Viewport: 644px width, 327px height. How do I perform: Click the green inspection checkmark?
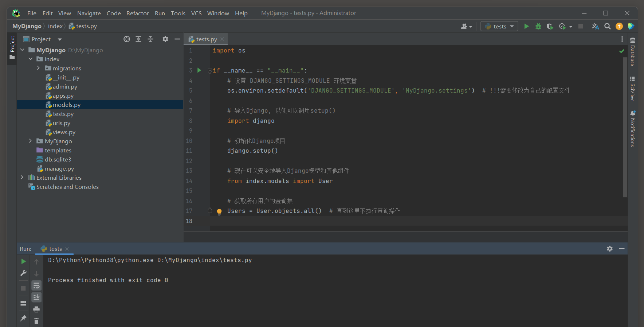pyautogui.click(x=622, y=51)
